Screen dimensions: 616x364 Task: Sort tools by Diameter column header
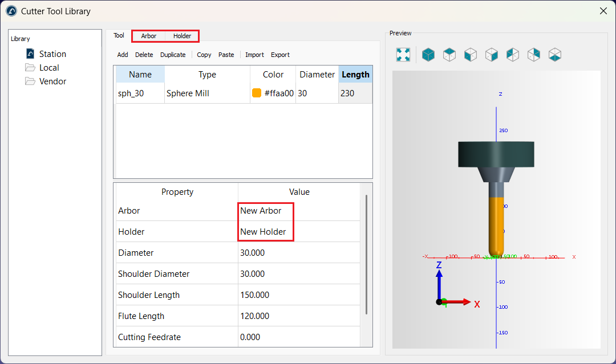[317, 75]
